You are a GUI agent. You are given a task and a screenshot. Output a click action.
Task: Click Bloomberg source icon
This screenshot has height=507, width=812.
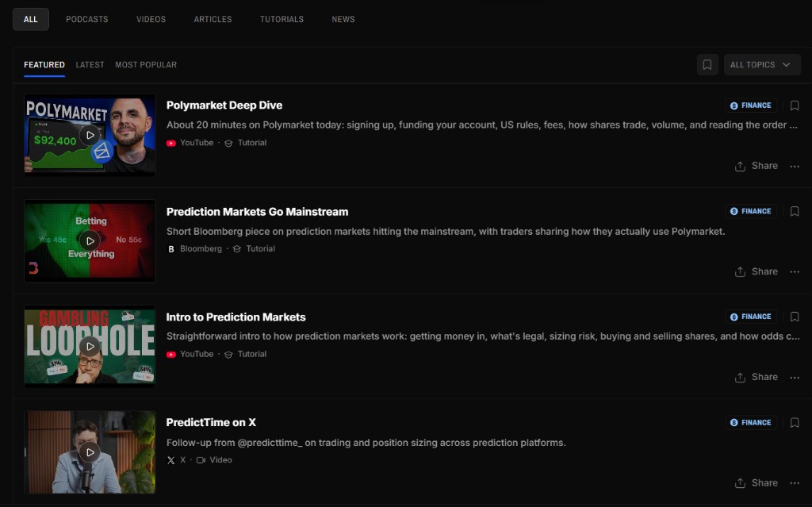(x=171, y=249)
